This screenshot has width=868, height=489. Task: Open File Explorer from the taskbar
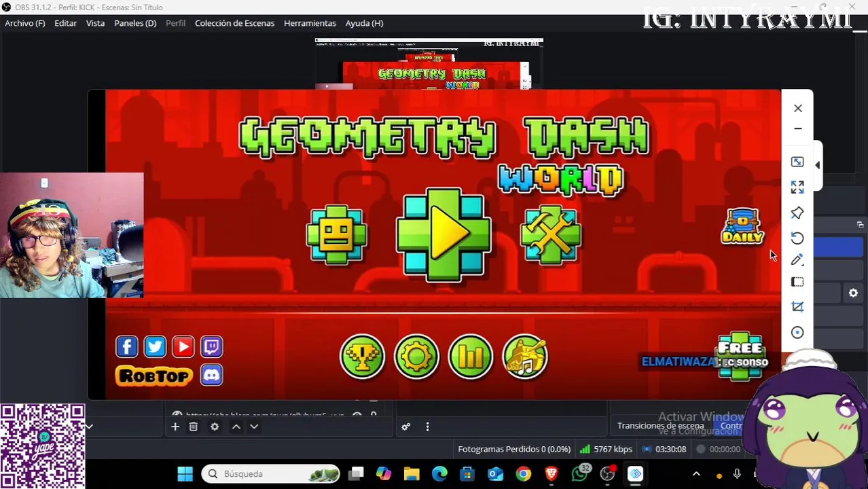412,473
